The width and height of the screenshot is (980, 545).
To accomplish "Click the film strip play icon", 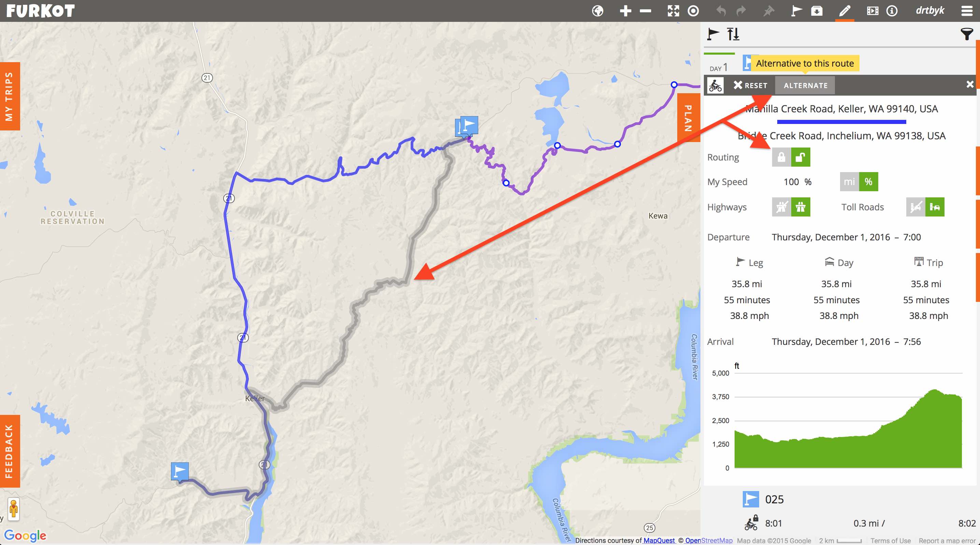I will (872, 11).
